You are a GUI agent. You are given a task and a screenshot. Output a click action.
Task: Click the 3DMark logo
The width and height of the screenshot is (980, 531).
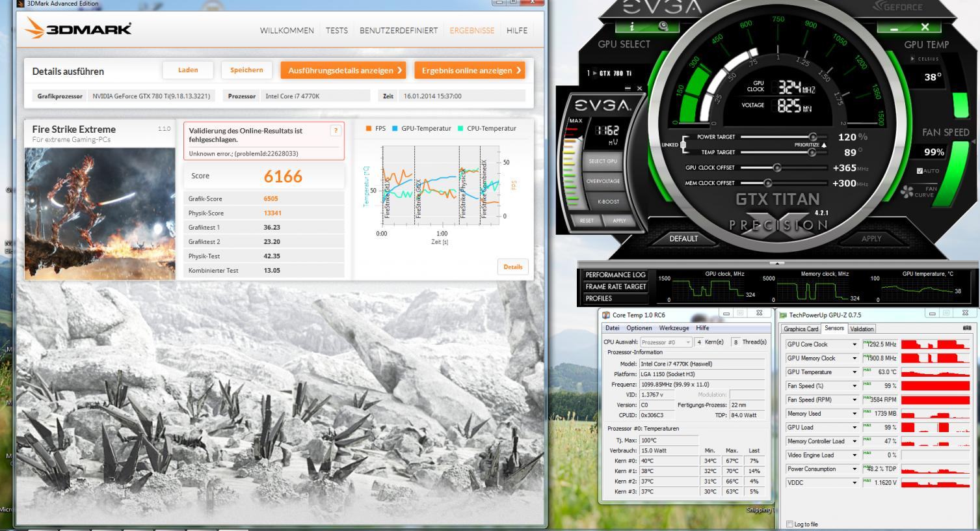[79, 29]
